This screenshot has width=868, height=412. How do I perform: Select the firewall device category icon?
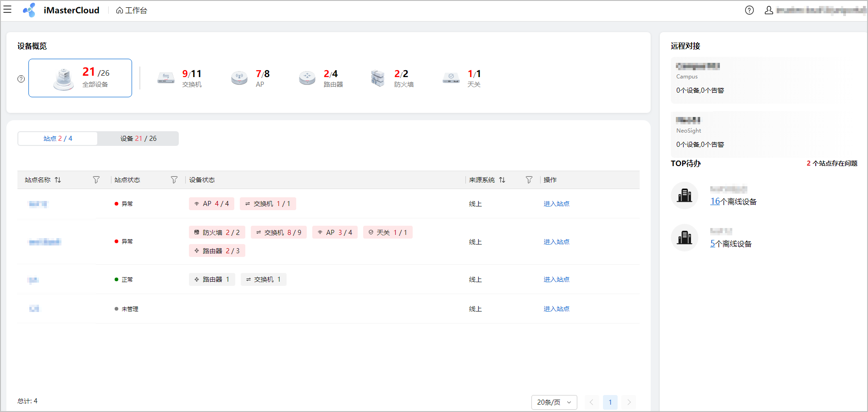[x=378, y=78]
